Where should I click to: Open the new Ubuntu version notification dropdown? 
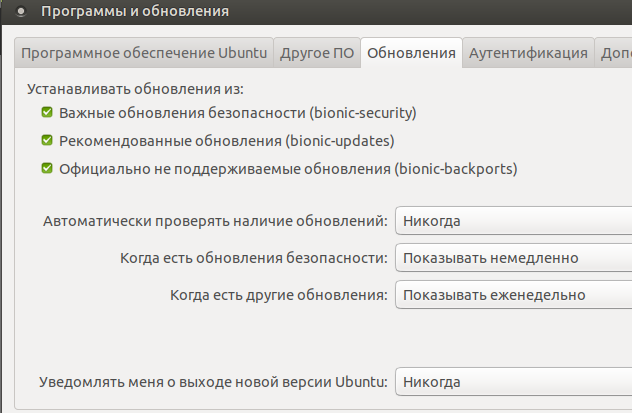(x=513, y=382)
